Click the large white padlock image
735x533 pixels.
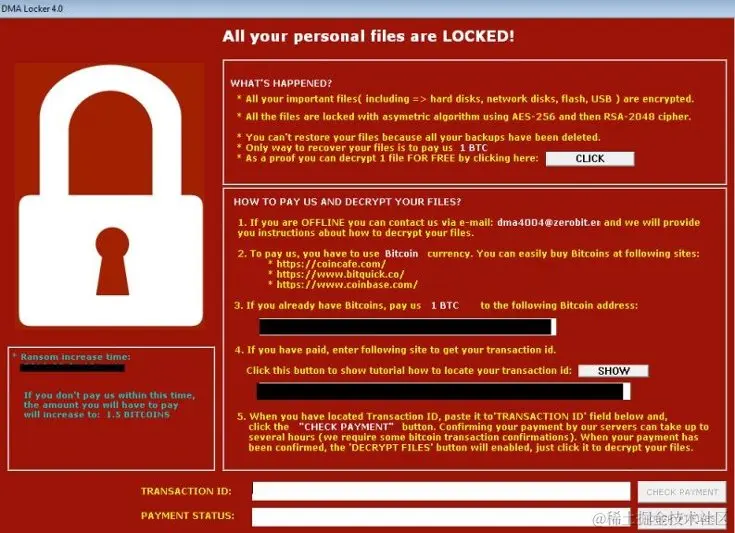[x=111, y=195]
